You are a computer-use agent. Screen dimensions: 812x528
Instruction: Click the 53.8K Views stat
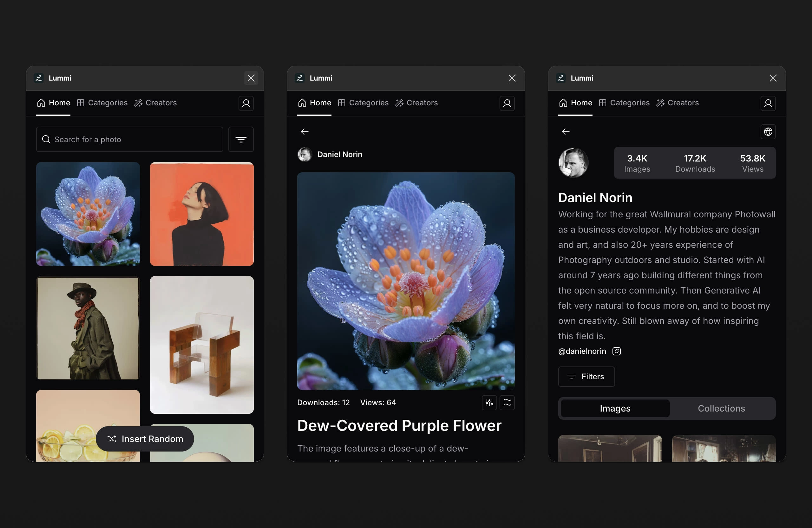(753, 163)
